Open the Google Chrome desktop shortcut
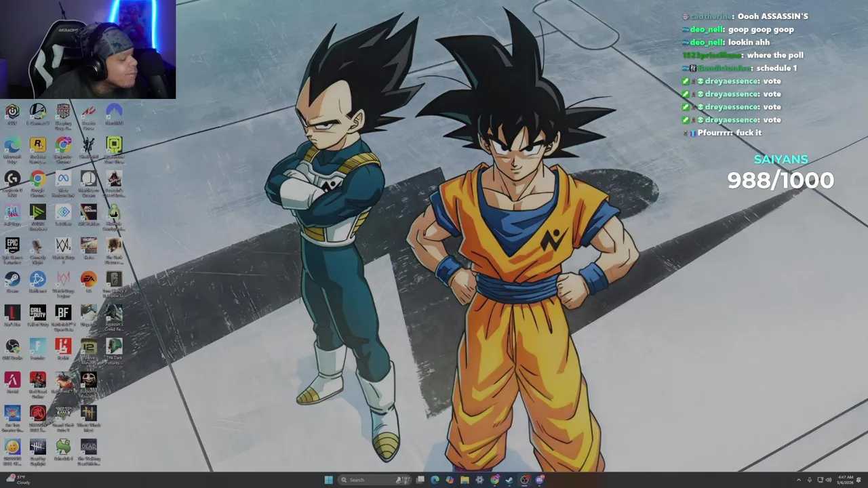 (x=37, y=182)
